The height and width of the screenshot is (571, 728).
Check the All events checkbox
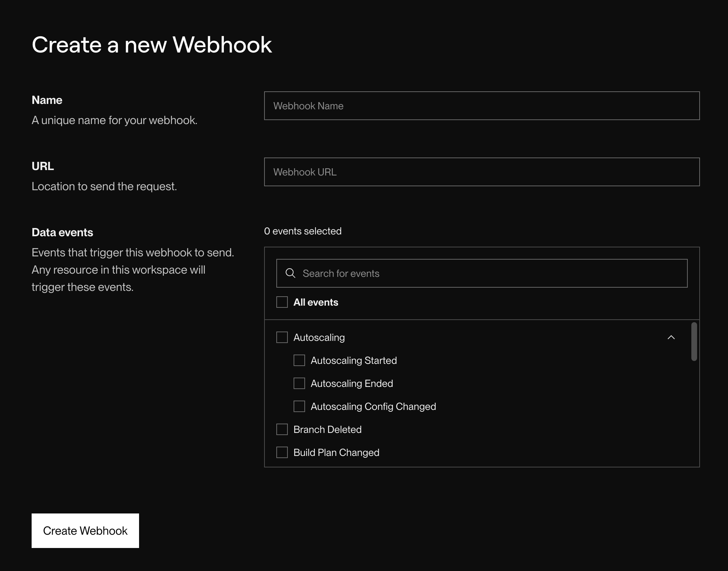pos(282,302)
